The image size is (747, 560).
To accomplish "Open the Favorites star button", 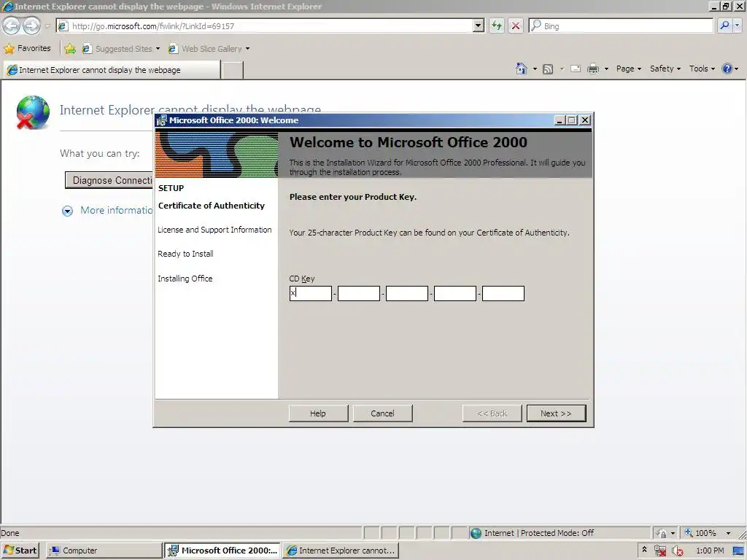I will tap(27, 49).
